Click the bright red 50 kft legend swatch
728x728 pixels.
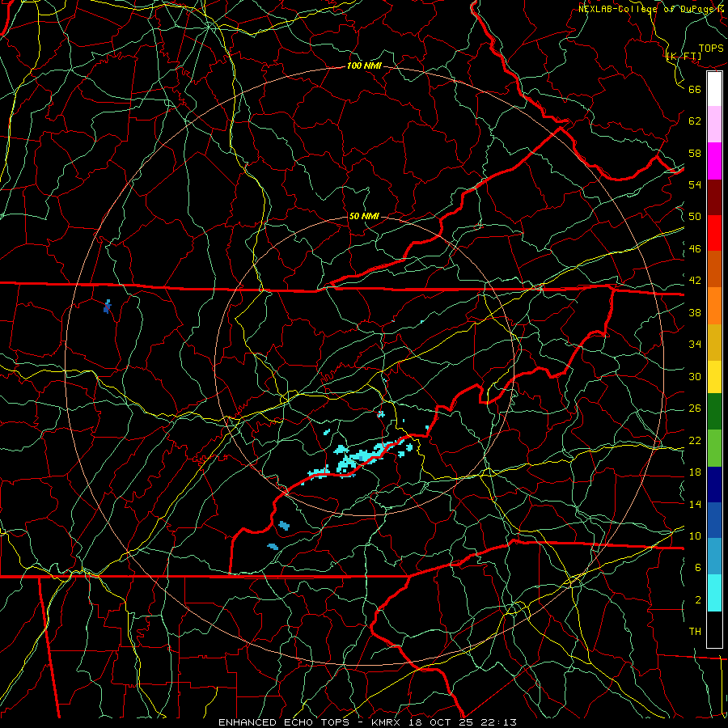coord(714,233)
